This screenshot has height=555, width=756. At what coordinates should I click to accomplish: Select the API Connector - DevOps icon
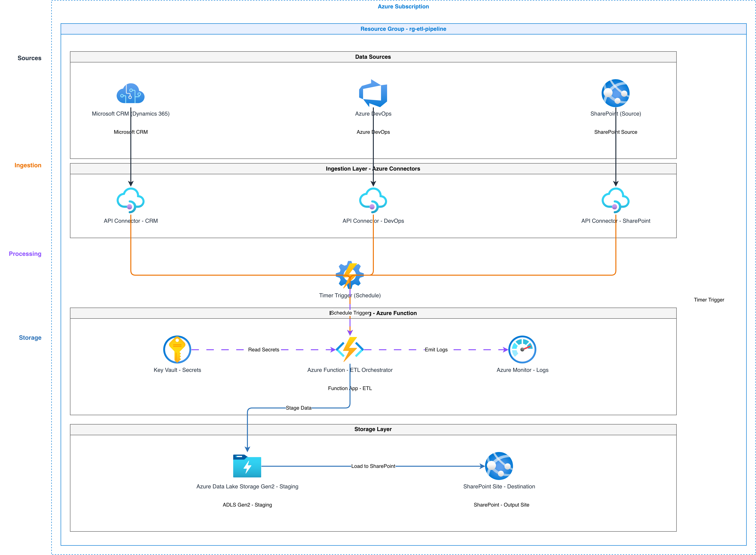pyautogui.click(x=373, y=200)
